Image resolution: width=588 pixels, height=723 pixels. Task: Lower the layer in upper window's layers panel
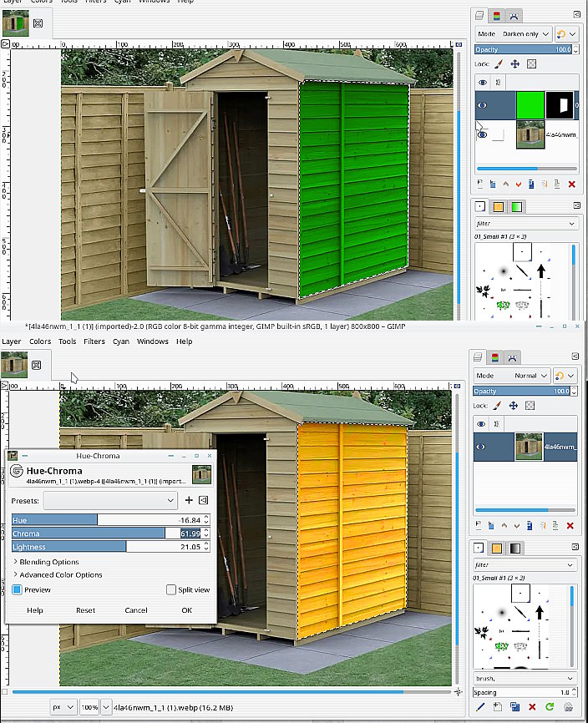click(x=519, y=184)
